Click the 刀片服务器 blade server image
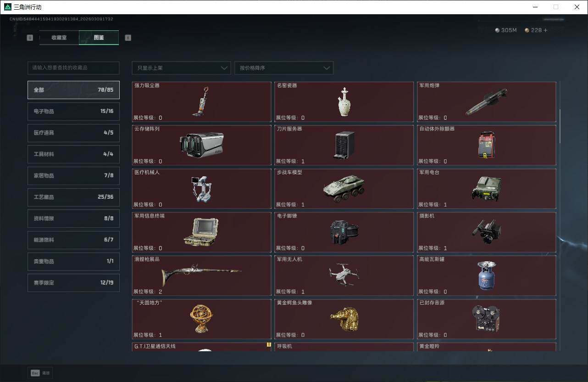The image size is (588, 382). [x=344, y=145]
